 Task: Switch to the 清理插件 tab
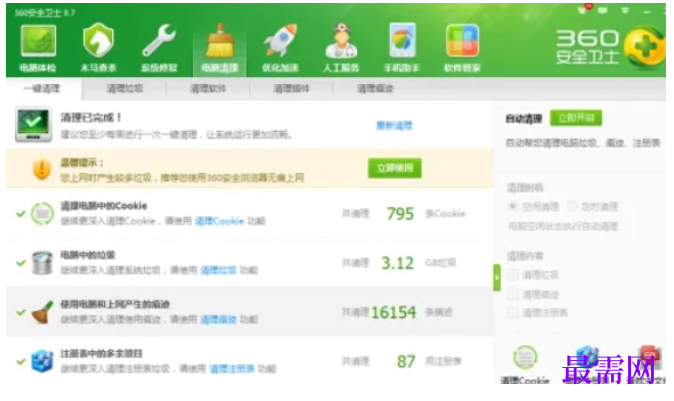(x=291, y=89)
